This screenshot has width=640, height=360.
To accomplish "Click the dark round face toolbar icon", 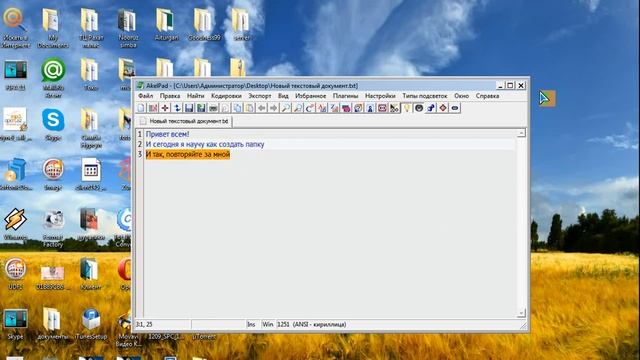I will tap(419, 108).
